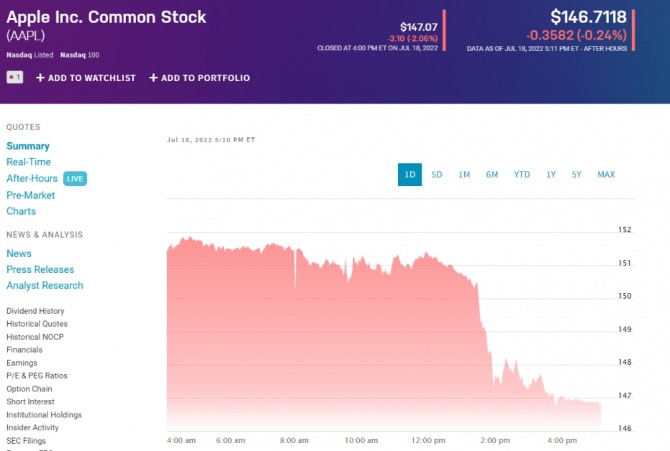Open the Real-Time quotes page
670x451 pixels.
pyautogui.click(x=28, y=162)
